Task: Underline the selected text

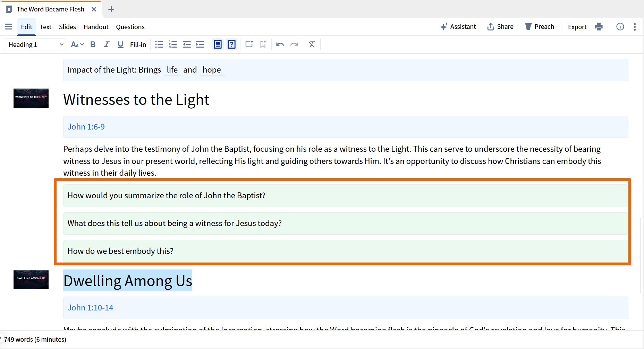Action: (x=120, y=44)
